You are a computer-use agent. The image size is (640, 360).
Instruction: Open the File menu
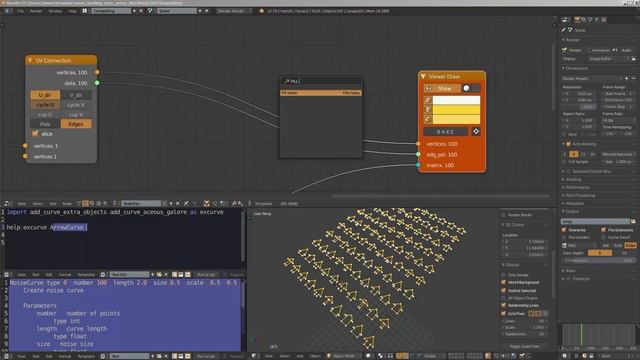[20, 11]
